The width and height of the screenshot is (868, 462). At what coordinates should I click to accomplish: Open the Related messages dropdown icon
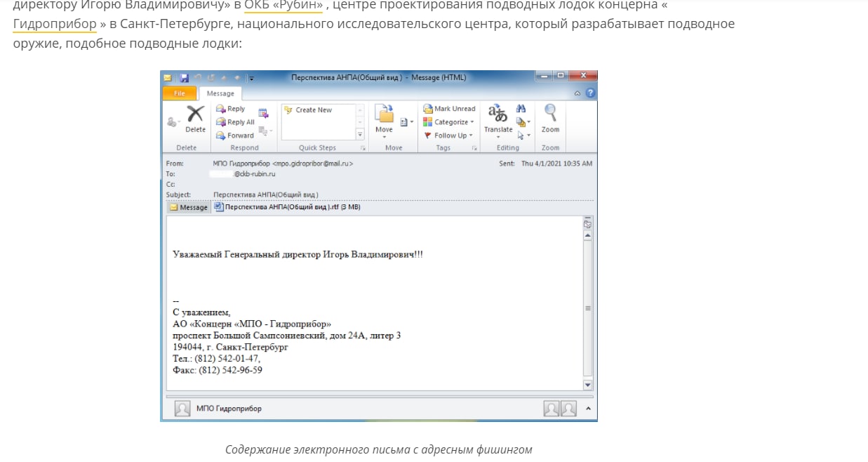pos(523,122)
